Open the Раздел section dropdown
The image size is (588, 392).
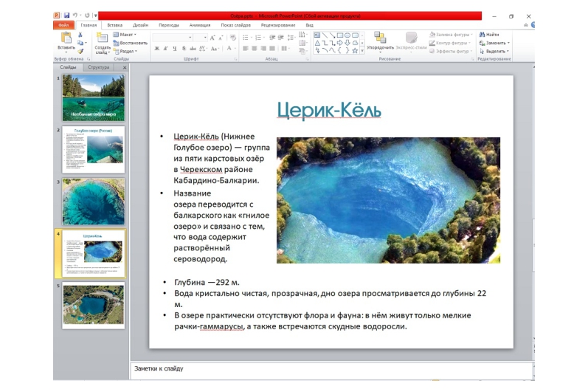coord(125,51)
